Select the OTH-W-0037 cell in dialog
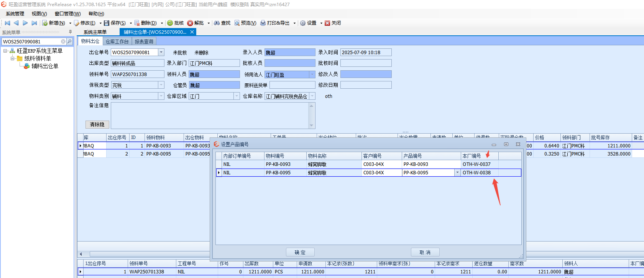This screenshot has width=644, height=278. [x=479, y=164]
